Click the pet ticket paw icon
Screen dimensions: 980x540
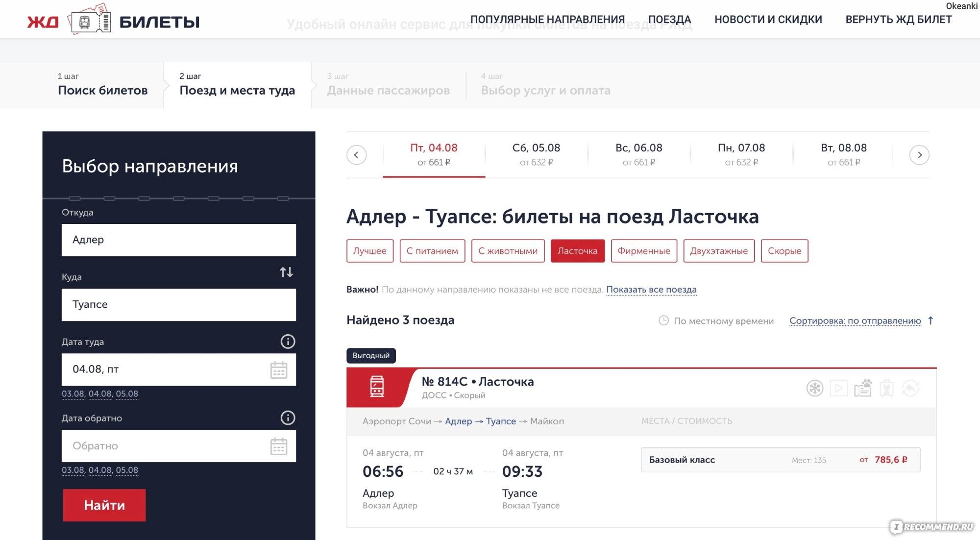click(x=863, y=389)
